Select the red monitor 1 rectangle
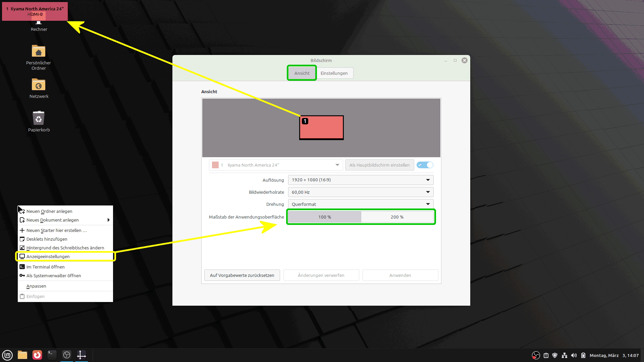644x362 pixels. (x=321, y=128)
